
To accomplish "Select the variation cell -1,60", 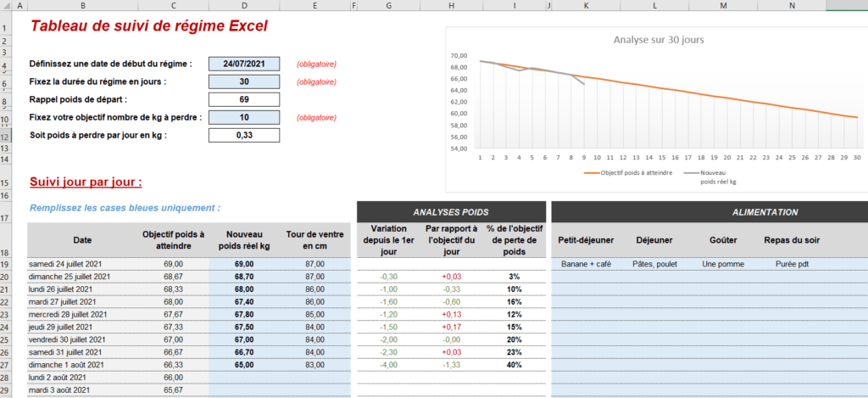I will [x=388, y=301].
